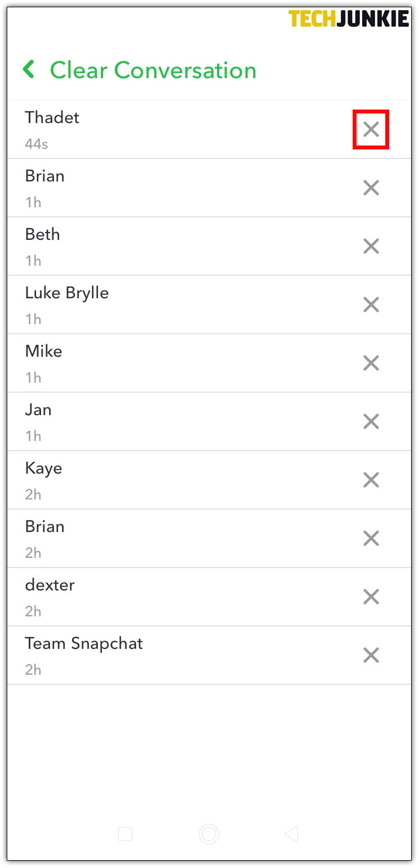
Task: Clear the Team Snapchat conversation
Action: click(x=371, y=655)
